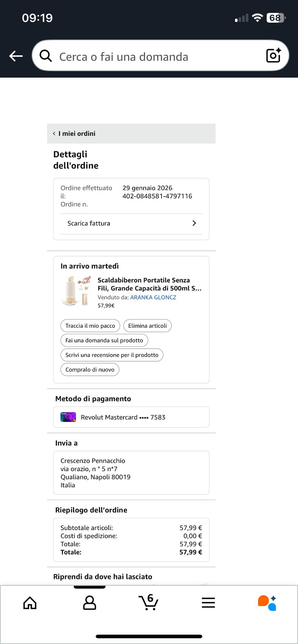Screen dimensions: 298x644
Task: Open the Scarica fattura row
Action: 131,224
